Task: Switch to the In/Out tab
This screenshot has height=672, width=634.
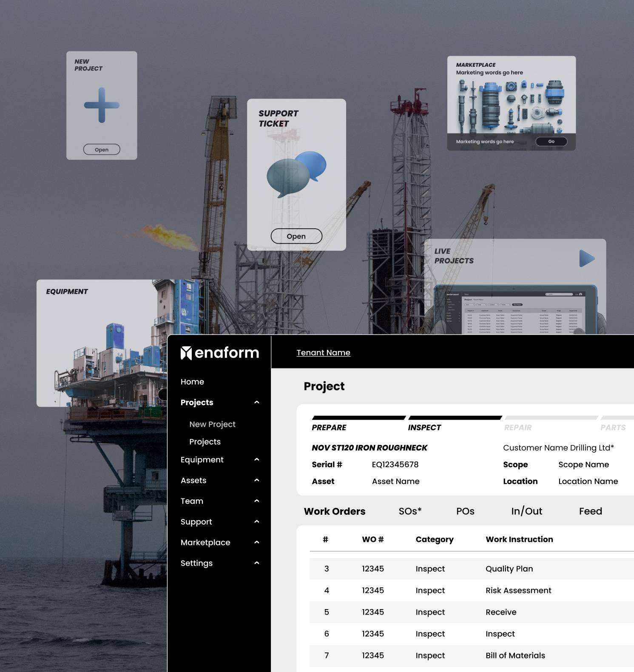Action: point(526,511)
